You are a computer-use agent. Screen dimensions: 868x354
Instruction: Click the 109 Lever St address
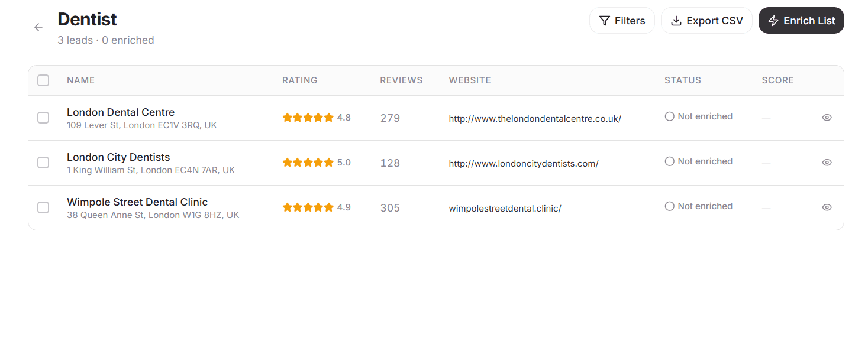coord(142,125)
